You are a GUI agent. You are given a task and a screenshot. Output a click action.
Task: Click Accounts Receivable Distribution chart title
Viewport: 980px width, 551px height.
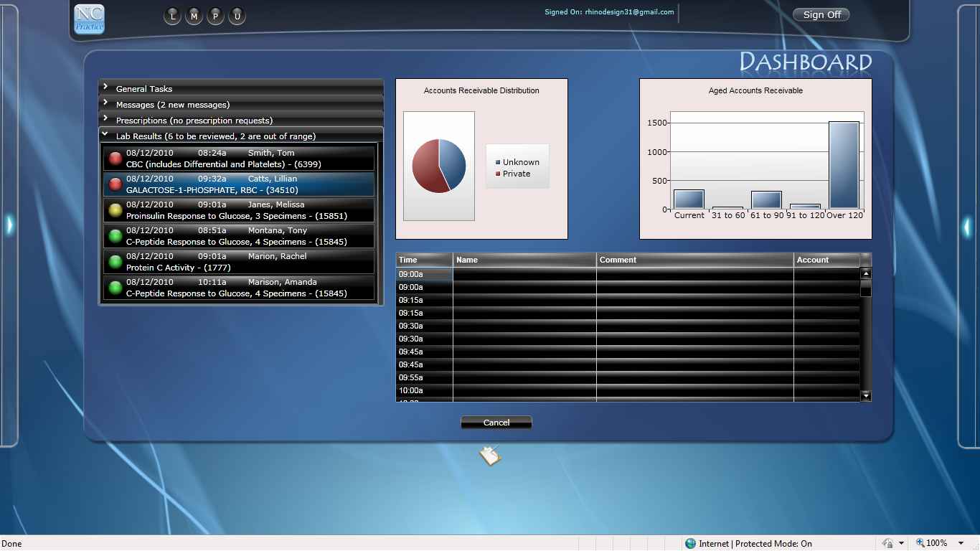(x=481, y=90)
